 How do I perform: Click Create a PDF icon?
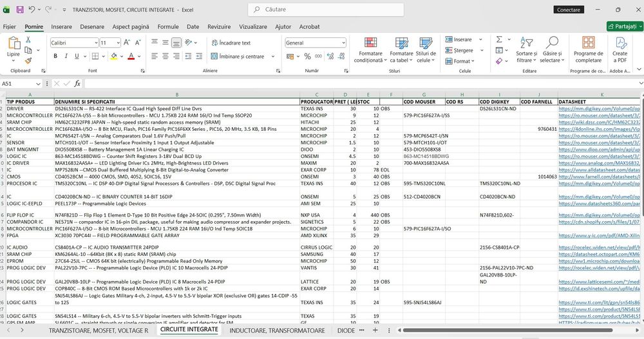[620, 50]
